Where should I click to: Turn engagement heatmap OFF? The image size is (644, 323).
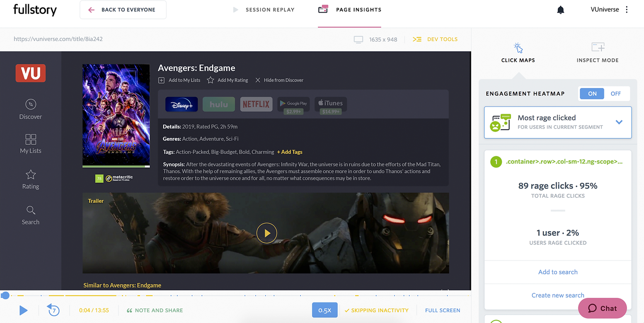[616, 94]
